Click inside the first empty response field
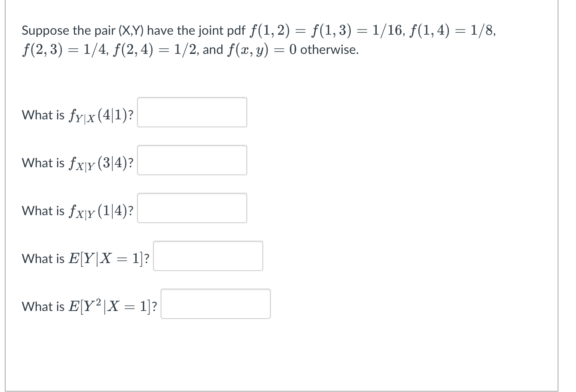 pyautogui.click(x=192, y=112)
